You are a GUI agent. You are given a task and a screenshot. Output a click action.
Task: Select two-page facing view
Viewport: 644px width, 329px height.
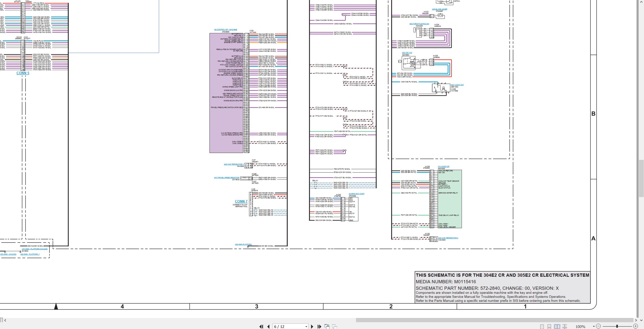[557, 326]
